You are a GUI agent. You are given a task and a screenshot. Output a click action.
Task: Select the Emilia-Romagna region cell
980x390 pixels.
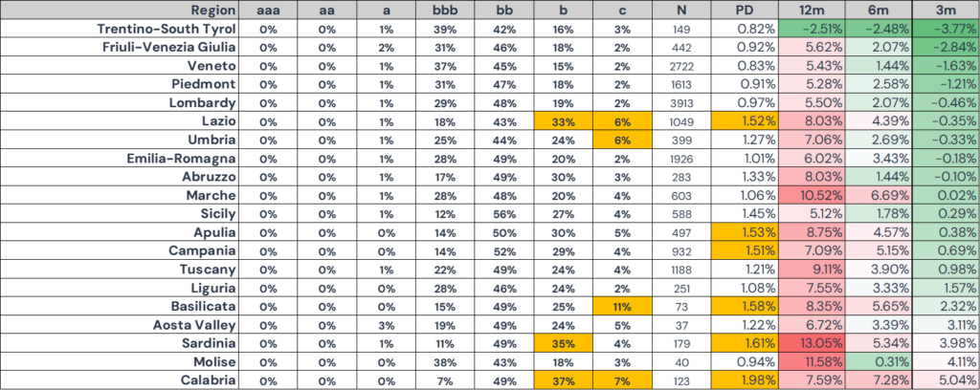pyautogui.click(x=120, y=158)
